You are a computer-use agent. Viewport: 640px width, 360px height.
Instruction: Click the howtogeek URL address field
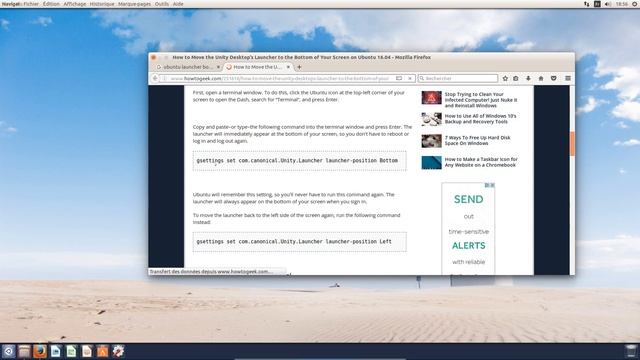point(280,78)
